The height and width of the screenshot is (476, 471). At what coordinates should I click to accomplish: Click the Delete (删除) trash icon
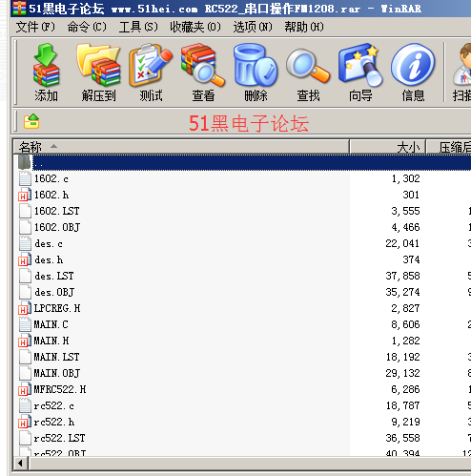(256, 65)
